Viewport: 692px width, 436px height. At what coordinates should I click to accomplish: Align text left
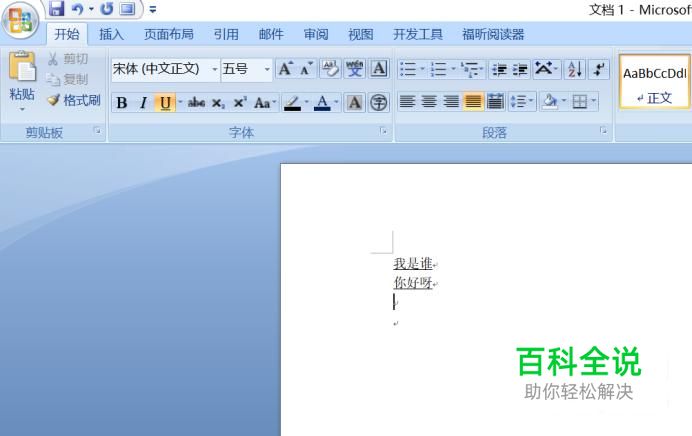pyautogui.click(x=407, y=102)
